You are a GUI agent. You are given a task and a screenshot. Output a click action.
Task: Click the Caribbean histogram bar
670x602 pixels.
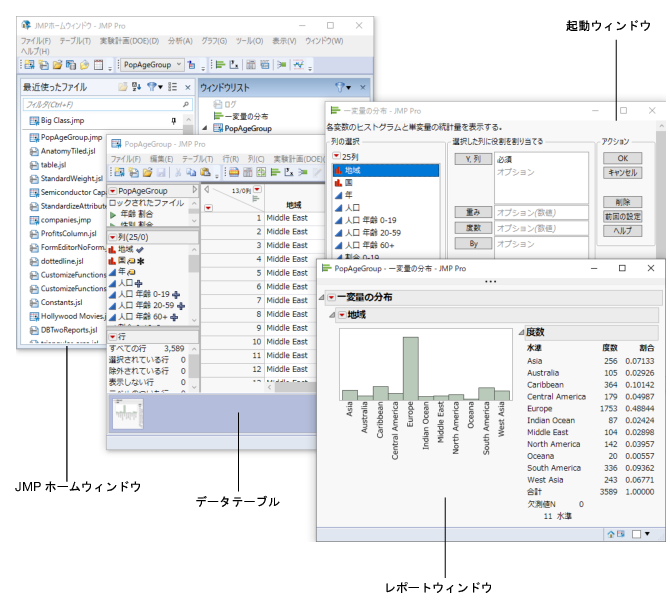(x=380, y=394)
